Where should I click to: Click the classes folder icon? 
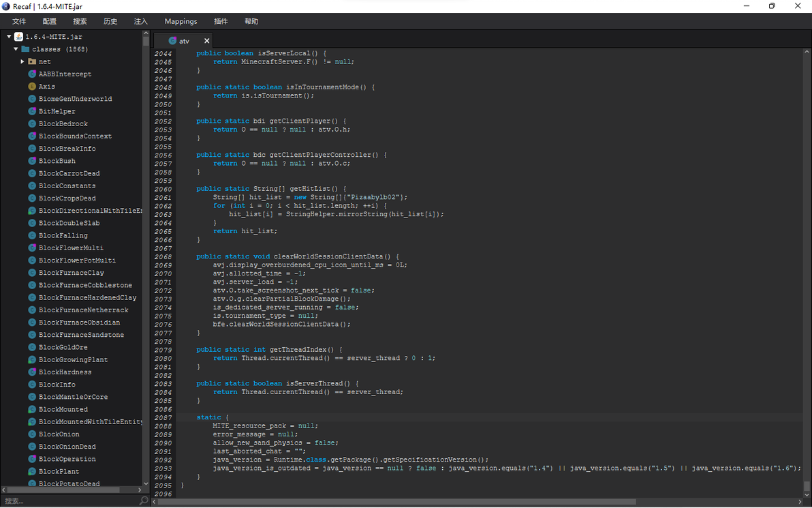point(25,49)
